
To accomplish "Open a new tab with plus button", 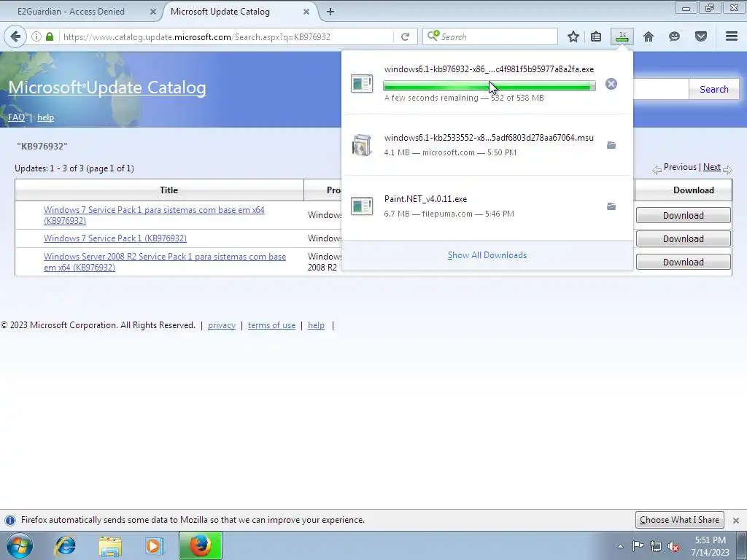I will [x=330, y=12].
